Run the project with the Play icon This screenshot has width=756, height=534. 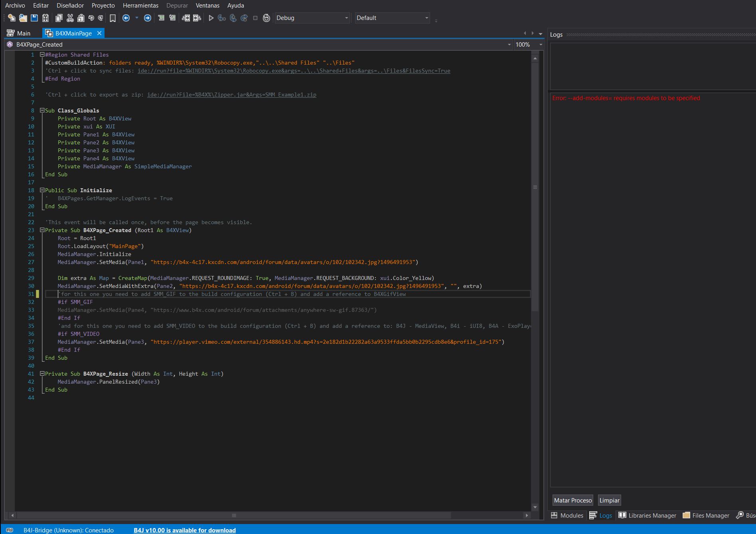coord(211,18)
